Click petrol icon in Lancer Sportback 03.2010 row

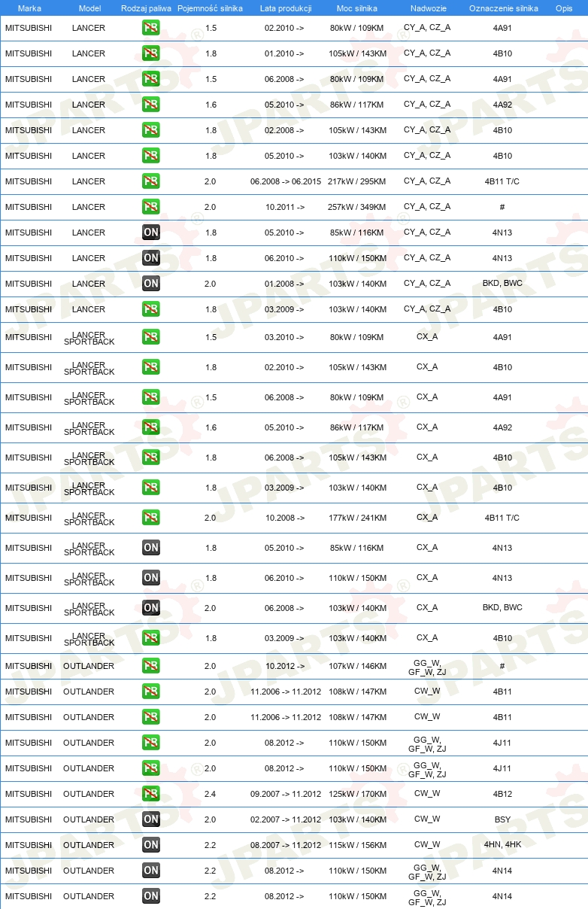pyautogui.click(x=150, y=337)
